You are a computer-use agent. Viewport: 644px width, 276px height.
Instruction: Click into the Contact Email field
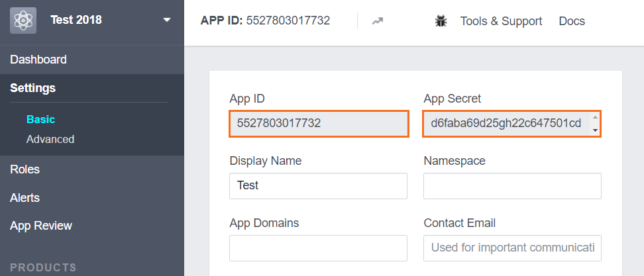512,248
